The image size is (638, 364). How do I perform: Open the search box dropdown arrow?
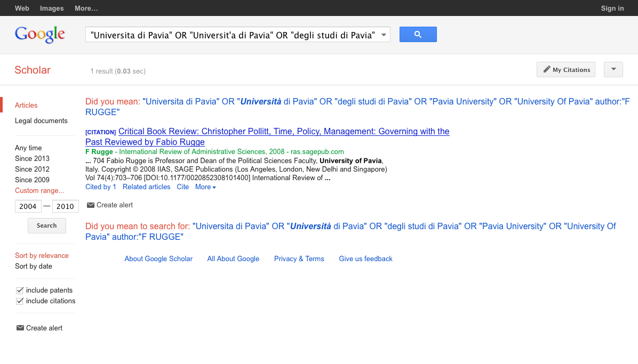click(384, 35)
